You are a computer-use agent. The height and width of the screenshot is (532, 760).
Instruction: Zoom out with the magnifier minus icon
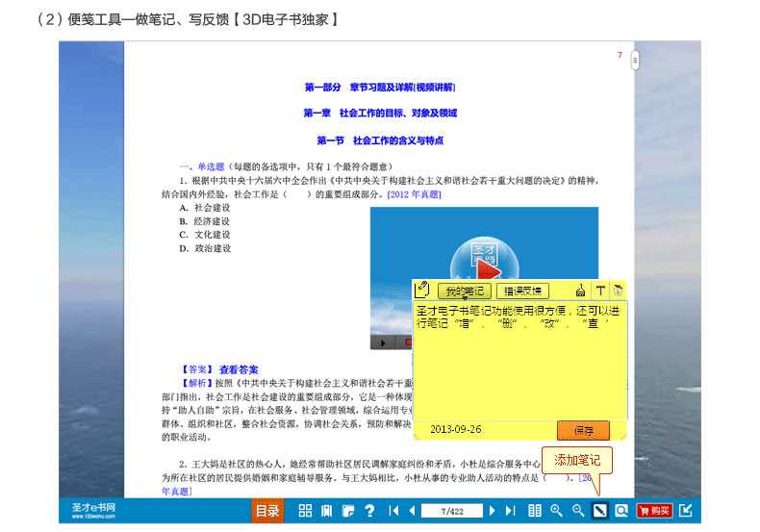coord(578,511)
